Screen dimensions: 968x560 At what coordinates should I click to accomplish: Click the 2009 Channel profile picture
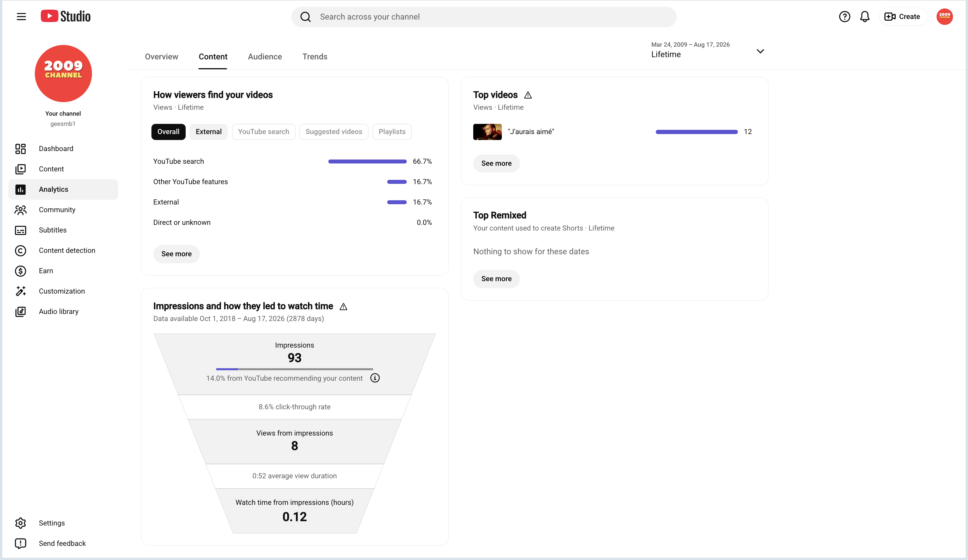click(63, 73)
